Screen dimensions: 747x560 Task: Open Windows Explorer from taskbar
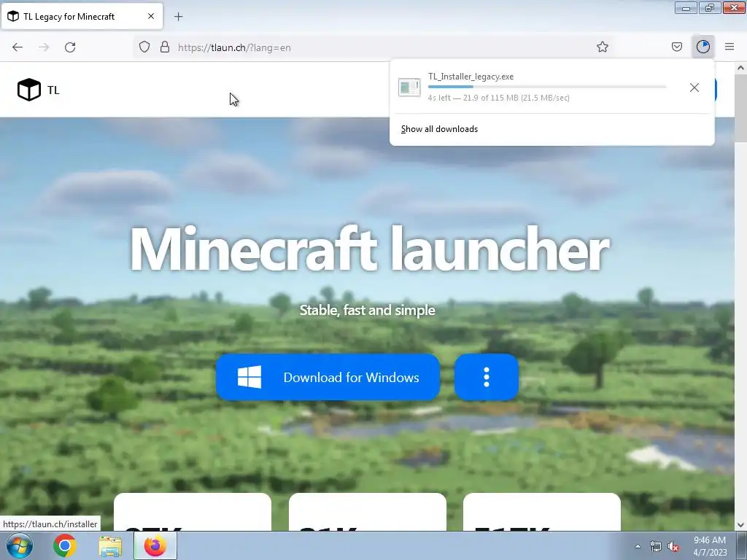point(110,546)
